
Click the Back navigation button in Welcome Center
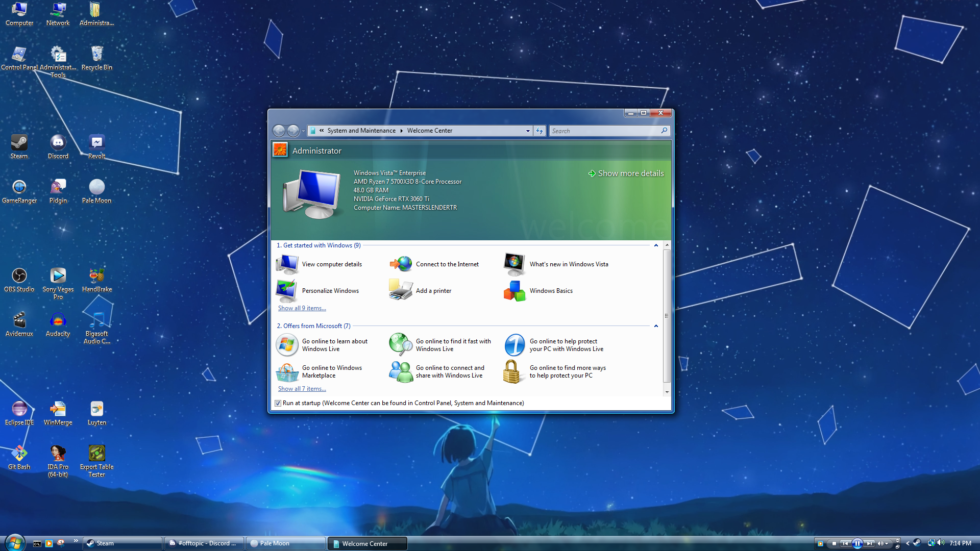click(x=279, y=131)
